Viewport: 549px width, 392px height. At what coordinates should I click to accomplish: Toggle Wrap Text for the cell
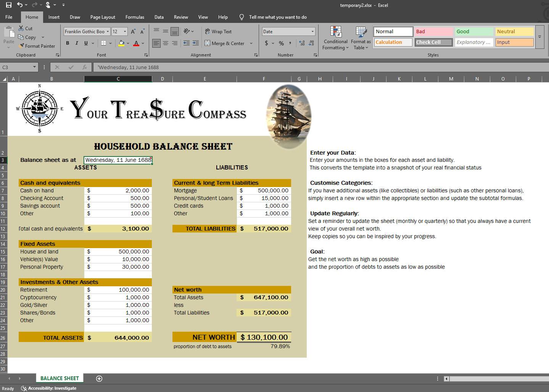point(218,32)
